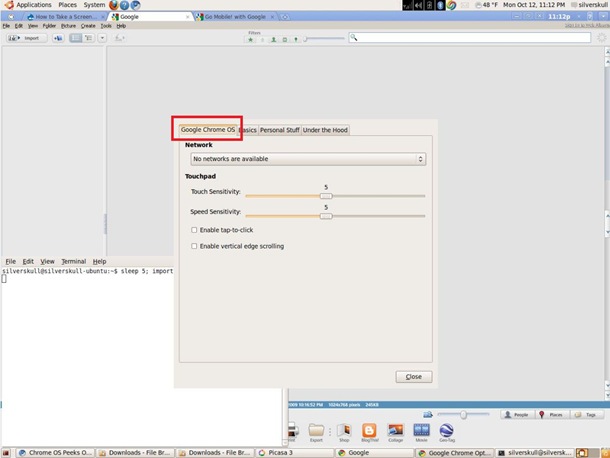This screenshot has width=610, height=458.
Task: Switch to the Personal Stuff tab
Action: pos(279,130)
